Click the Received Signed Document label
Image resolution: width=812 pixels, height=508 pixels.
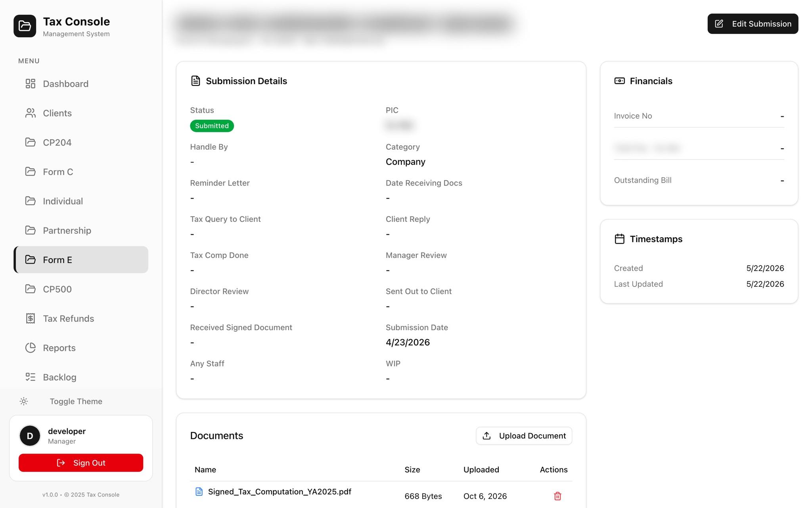[x=241, y=327]
